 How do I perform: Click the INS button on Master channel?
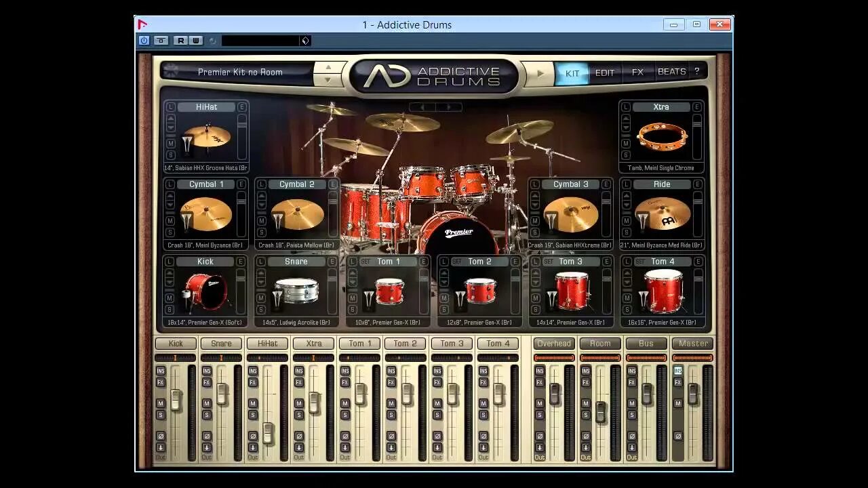click(677, 371)
